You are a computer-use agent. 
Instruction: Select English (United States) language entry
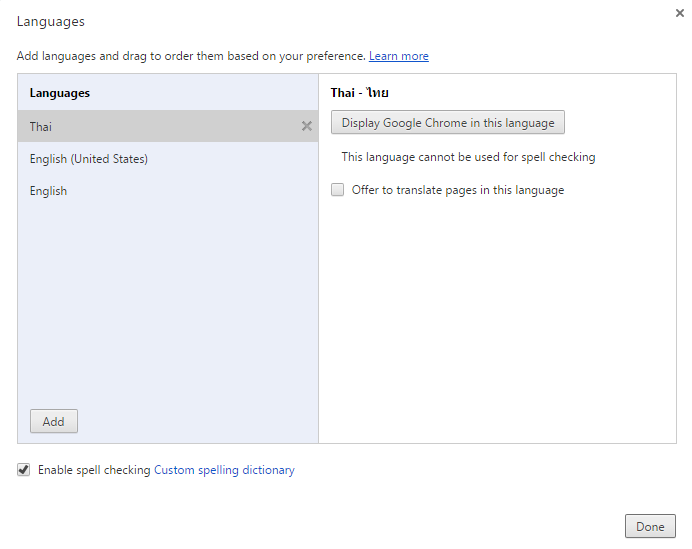[168, 158]
